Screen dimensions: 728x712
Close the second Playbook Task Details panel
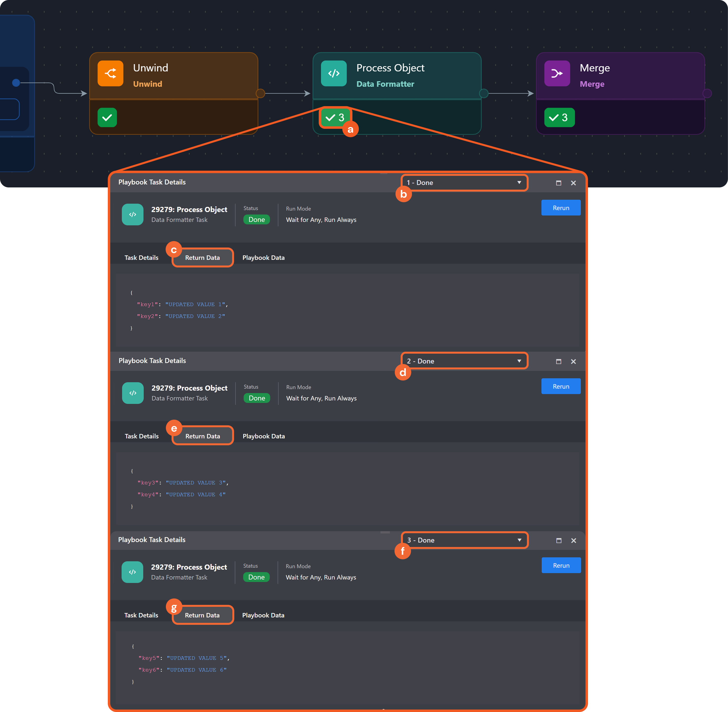click(x=573, y=362)
